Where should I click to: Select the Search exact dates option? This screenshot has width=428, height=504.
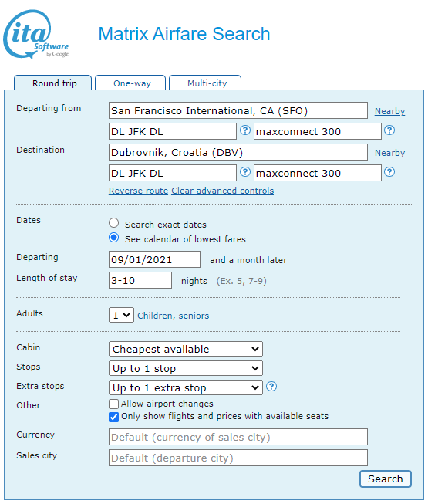(x=113, y=223)
